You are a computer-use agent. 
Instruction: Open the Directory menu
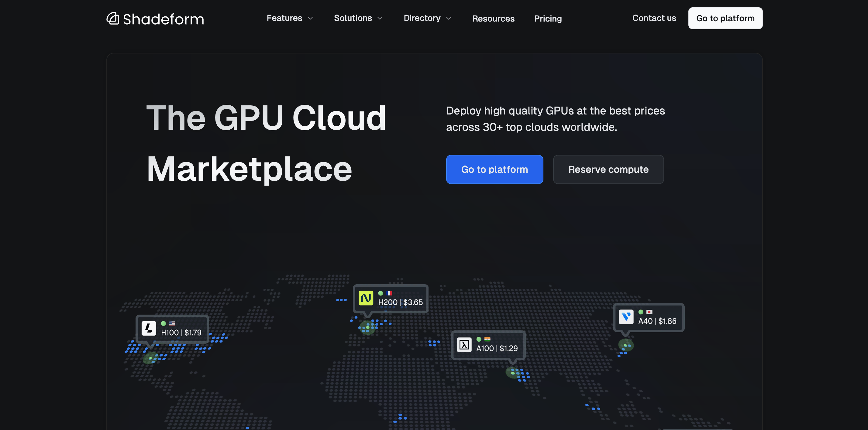pyautogui.click(x=422, y=18)
